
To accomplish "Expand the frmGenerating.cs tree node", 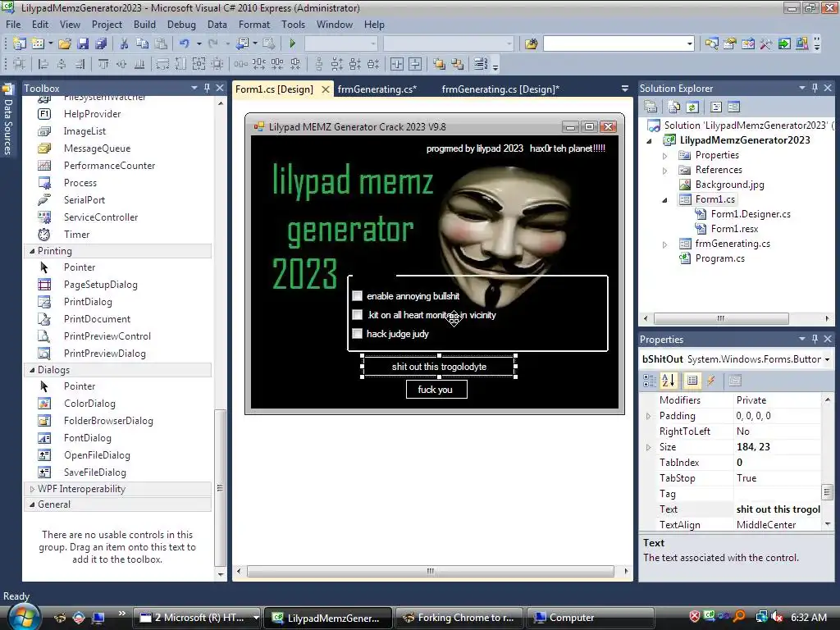I will pos(664,244).
